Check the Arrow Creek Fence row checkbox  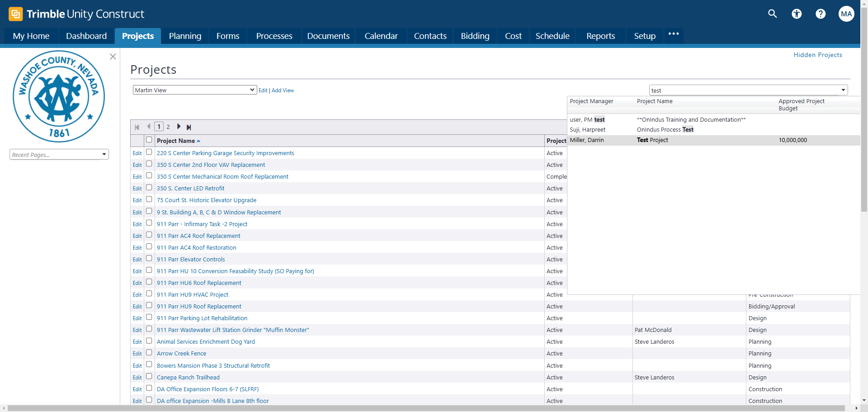[149, 352]
